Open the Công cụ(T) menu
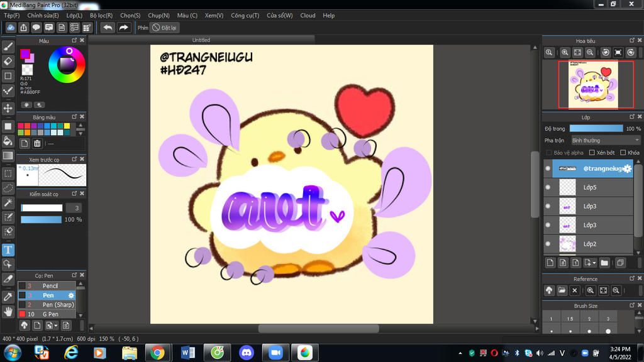The width and height of the screenshot is (644, 362). pyautogui.click(x=245, y=15)
